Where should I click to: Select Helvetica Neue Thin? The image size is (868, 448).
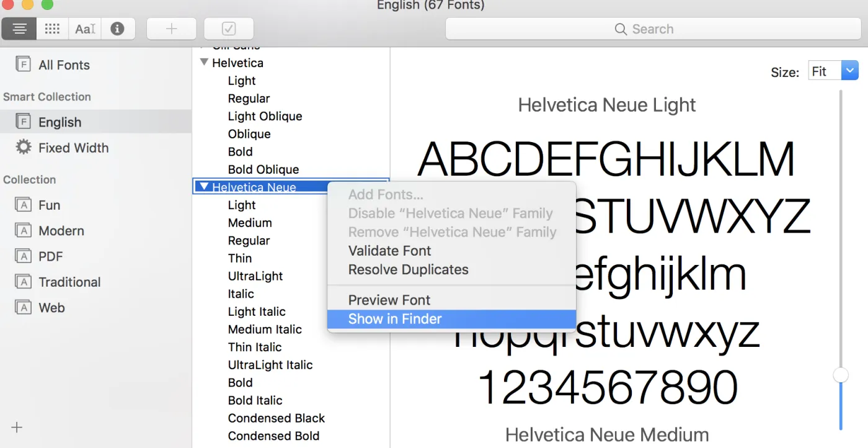tap(240, 258)
